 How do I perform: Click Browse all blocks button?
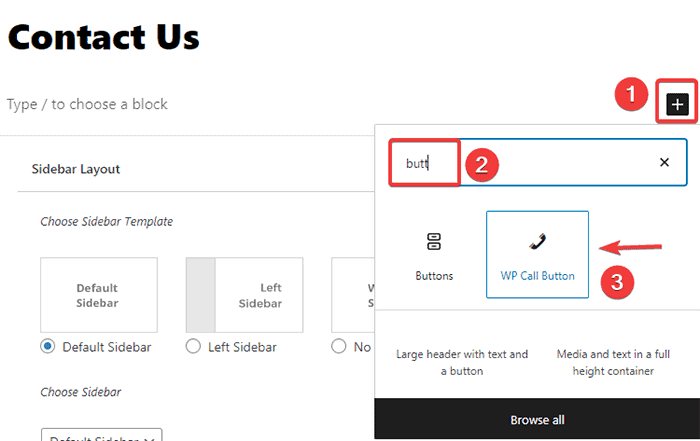coord(537,419)
